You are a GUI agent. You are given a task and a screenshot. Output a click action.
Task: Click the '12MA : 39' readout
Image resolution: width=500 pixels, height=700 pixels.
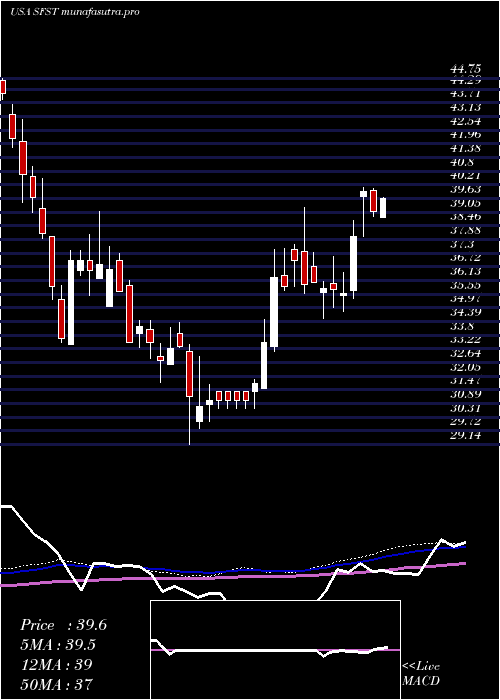point(56,665)
